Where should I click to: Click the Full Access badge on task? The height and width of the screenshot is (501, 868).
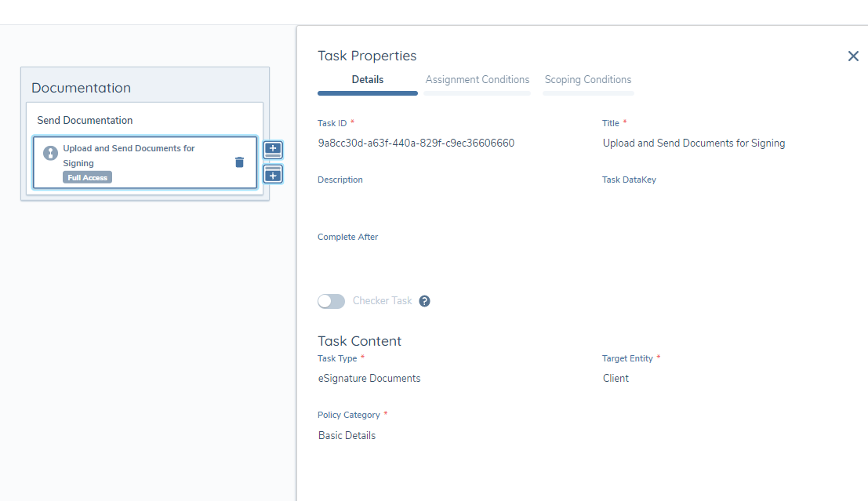pos(87,178)
